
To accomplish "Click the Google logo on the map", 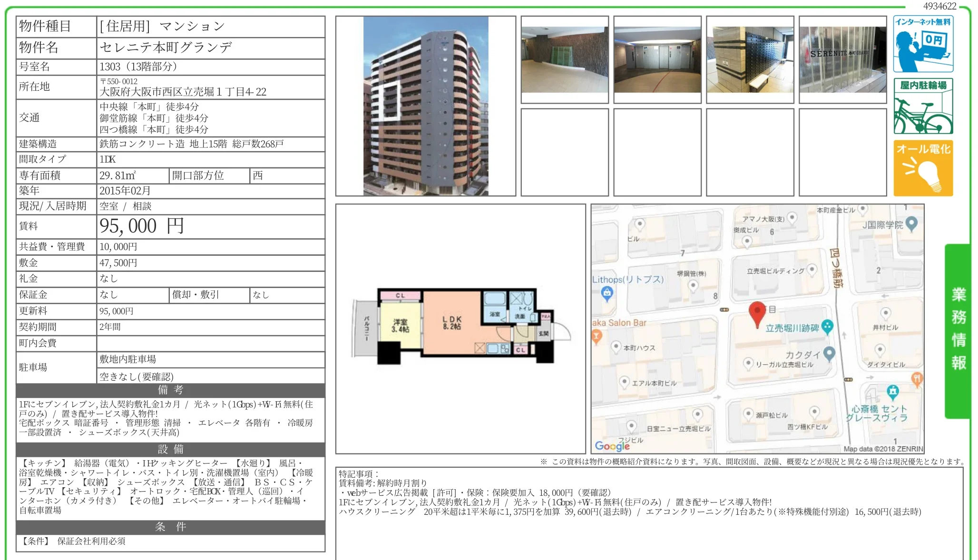I will coord(613,446).
